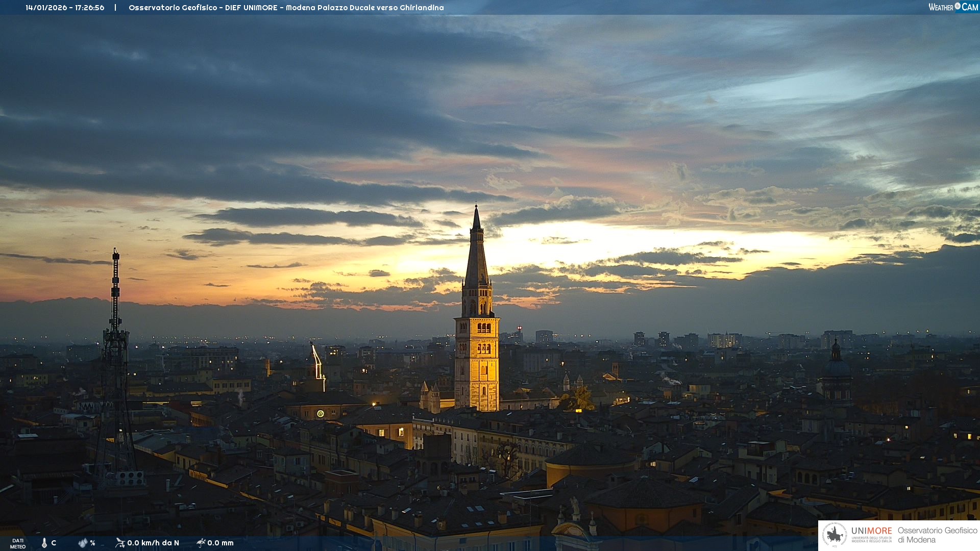Screen dimensions: 980x551
Task: Click the WeatherCam logo
Action: (x=953, y=7)
